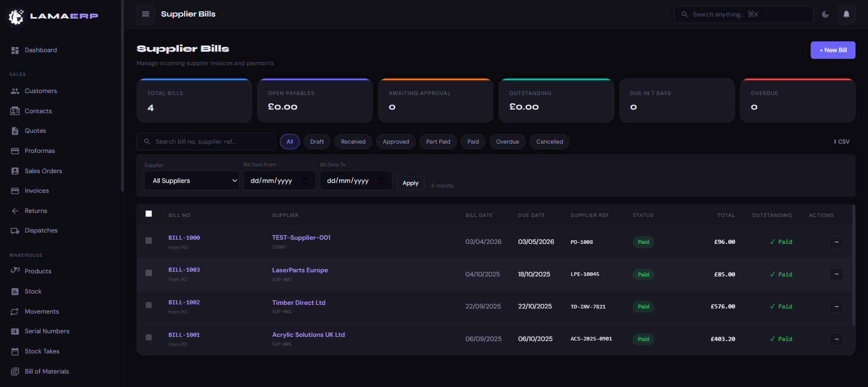Open the notifications bell
Viewport: 868px width, 387px height.
coord(846,14)
